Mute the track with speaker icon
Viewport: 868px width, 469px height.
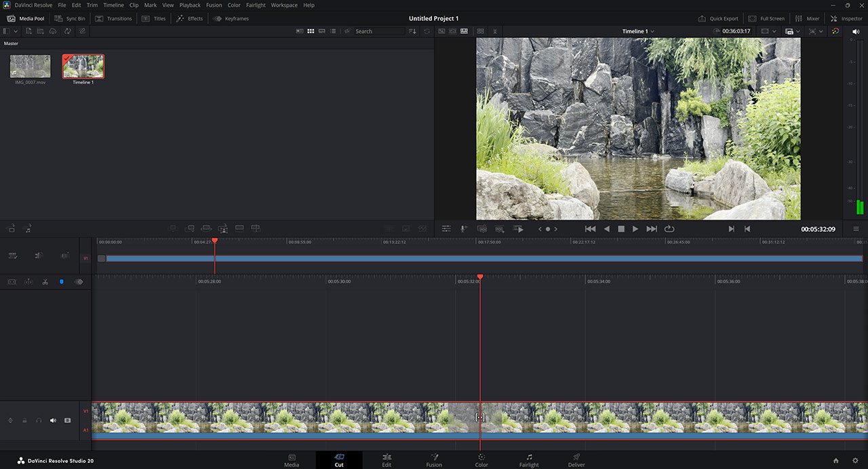[x=53, y=420]
